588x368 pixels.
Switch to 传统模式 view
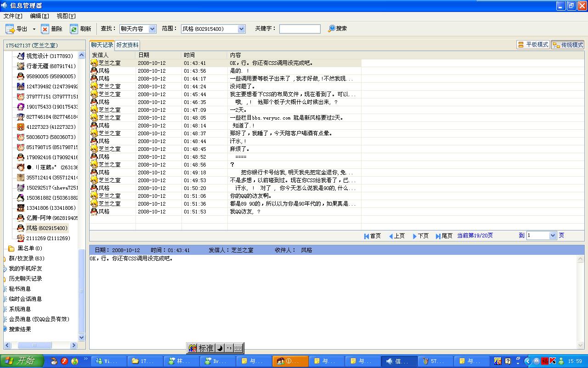tap(568, 45)
